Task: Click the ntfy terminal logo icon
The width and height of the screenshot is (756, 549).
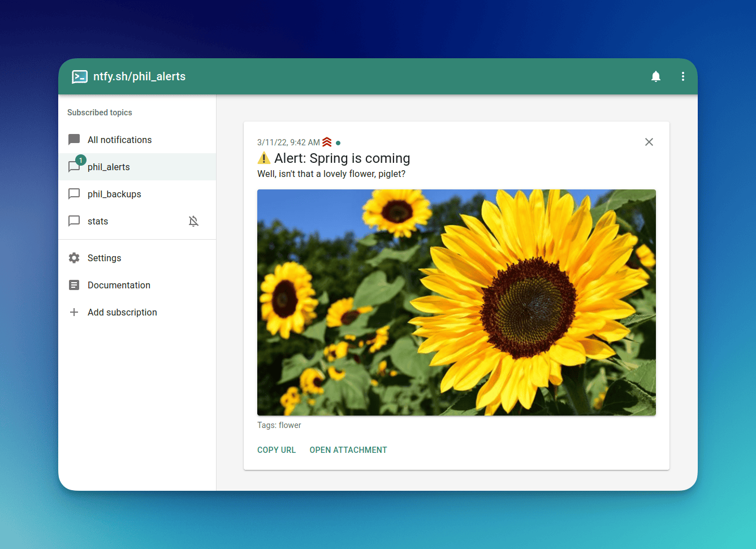Action: click(x=80, y=77)
